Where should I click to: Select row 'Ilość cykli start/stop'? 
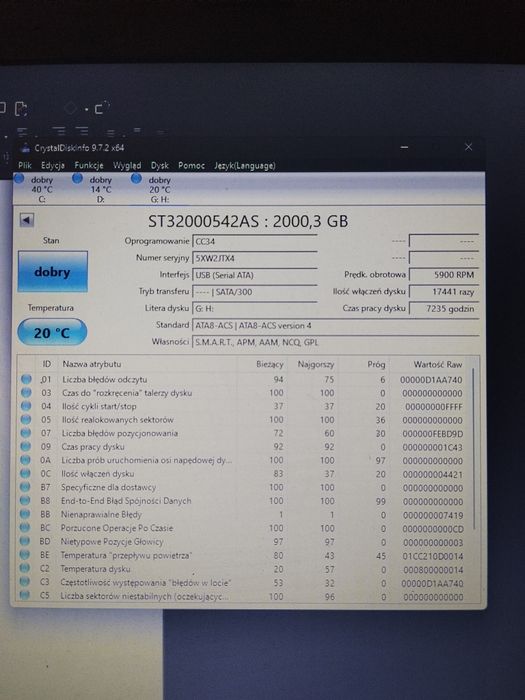click(245, 406)
